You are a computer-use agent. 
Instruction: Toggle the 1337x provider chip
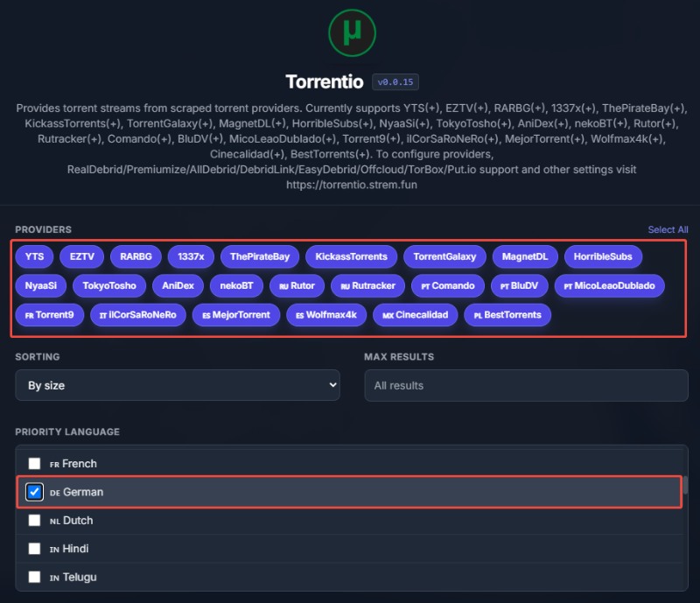pyautogui.click(x=191, y=256)
